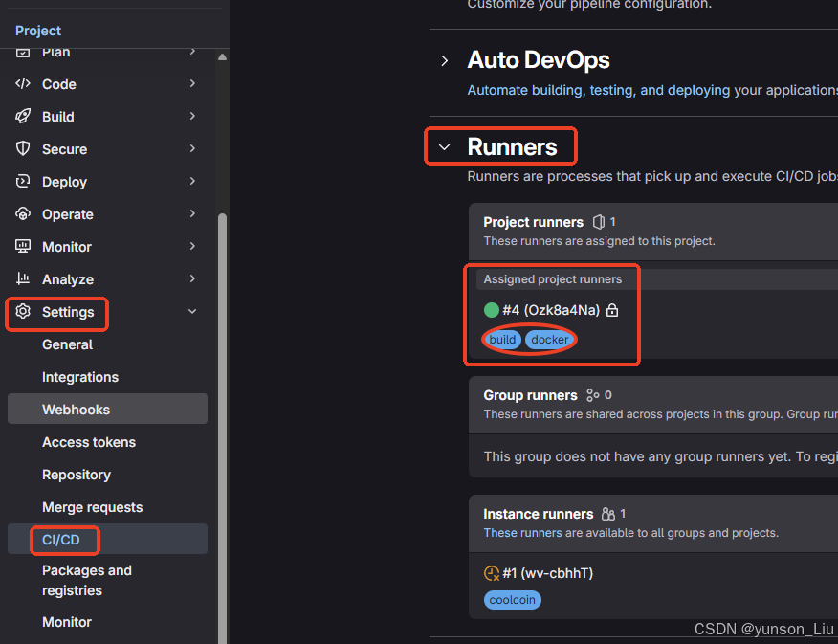Screen dimensions: 838x644
Task: Open Webhooks settings
Action: tap(107, 410)
